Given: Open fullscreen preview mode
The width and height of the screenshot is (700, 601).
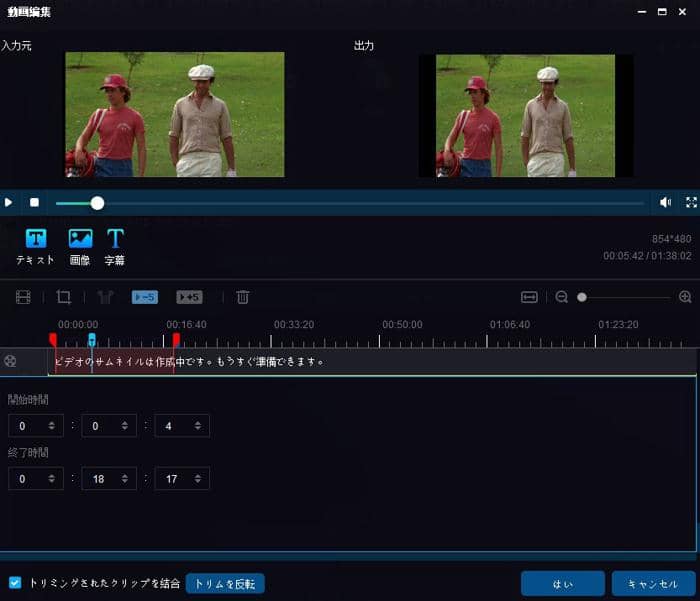Looking at the screenshot, I should 691,202.
